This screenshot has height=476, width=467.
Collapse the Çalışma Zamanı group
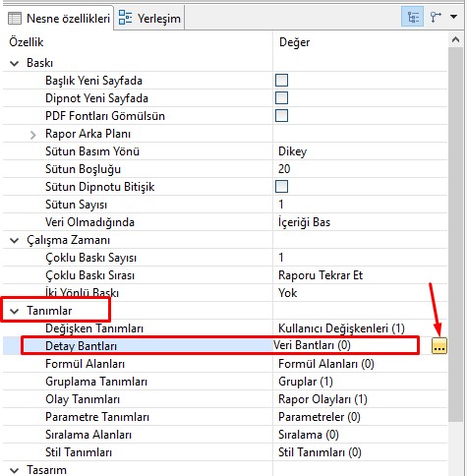(15, 240)
